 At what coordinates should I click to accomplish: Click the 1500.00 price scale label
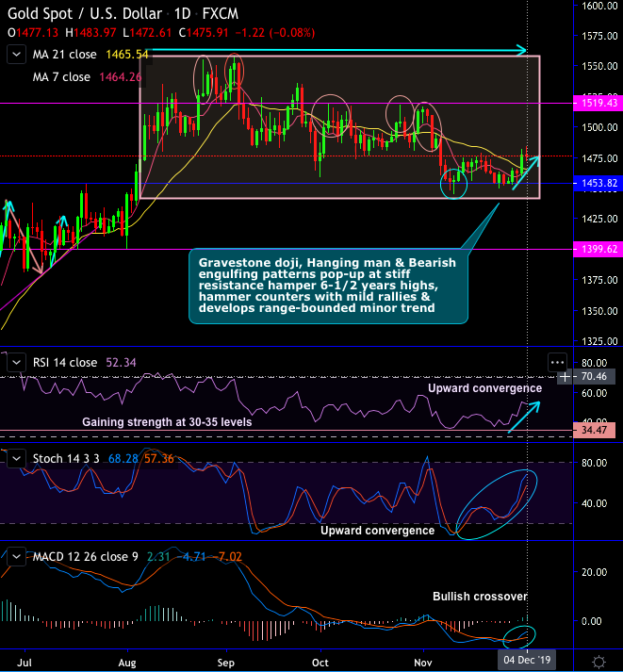pos(599,127)
